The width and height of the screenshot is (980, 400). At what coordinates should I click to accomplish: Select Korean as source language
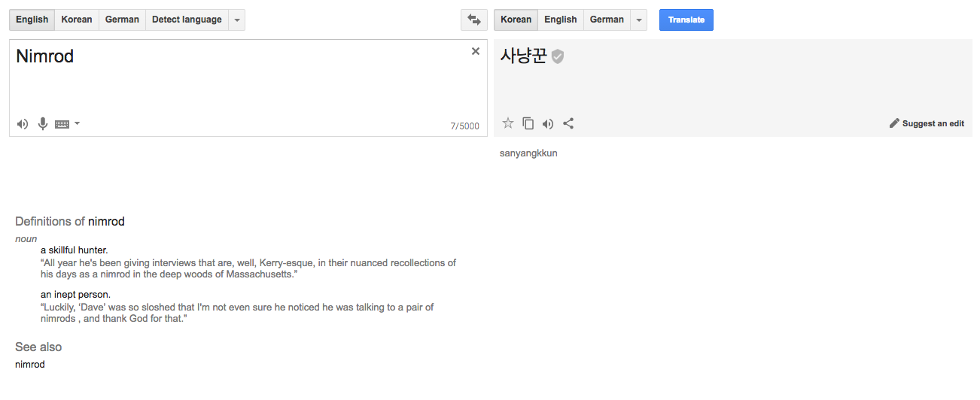pyautogui.click(x=77, y=20)
